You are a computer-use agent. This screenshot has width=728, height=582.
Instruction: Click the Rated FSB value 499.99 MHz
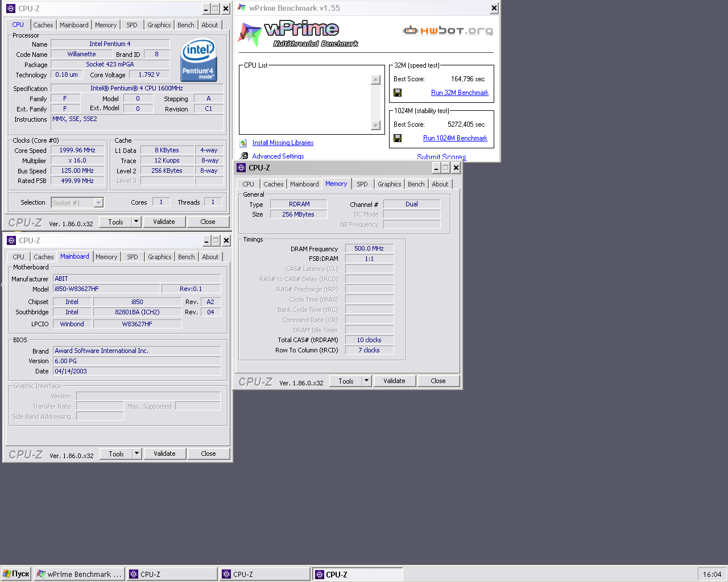click(77, 181)
